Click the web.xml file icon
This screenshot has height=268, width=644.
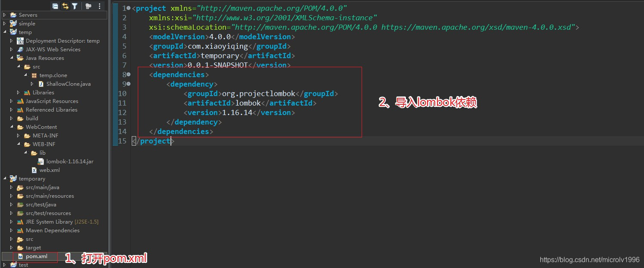[x=34, y=170]
